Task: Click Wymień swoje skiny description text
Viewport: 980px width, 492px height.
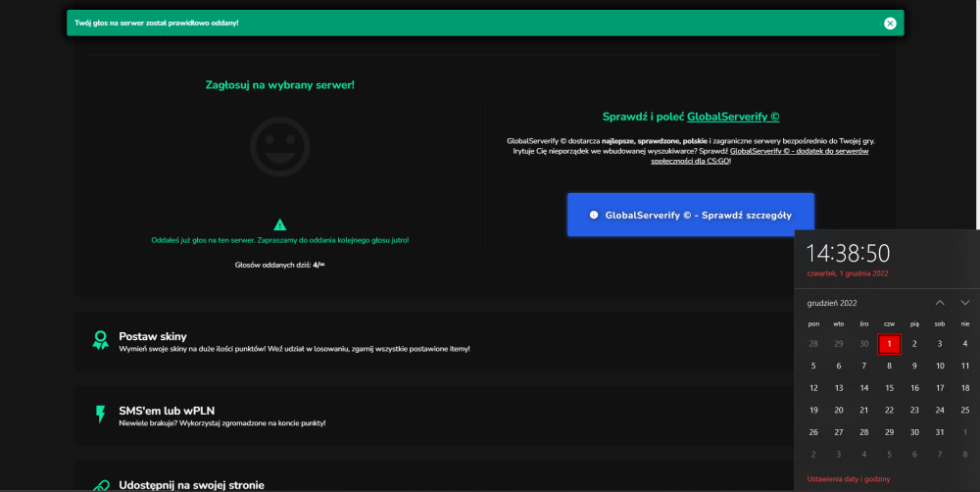Action: (294, 349)
